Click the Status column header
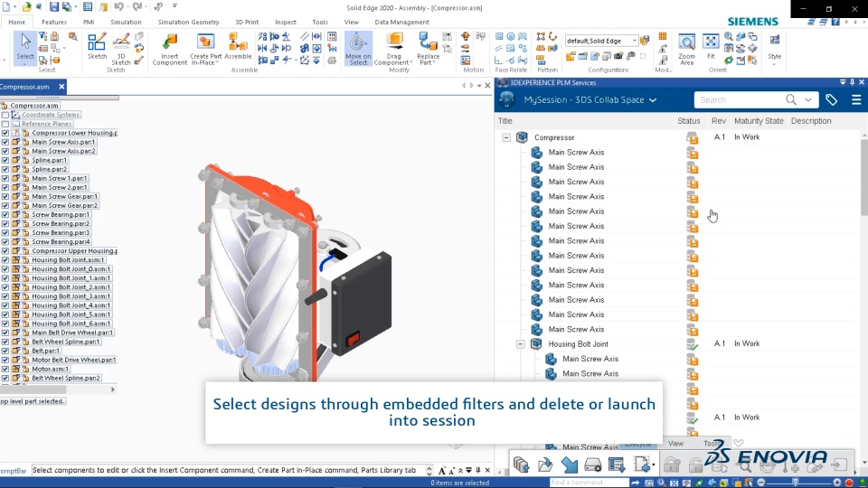868x488 pixels. [689, 120]
